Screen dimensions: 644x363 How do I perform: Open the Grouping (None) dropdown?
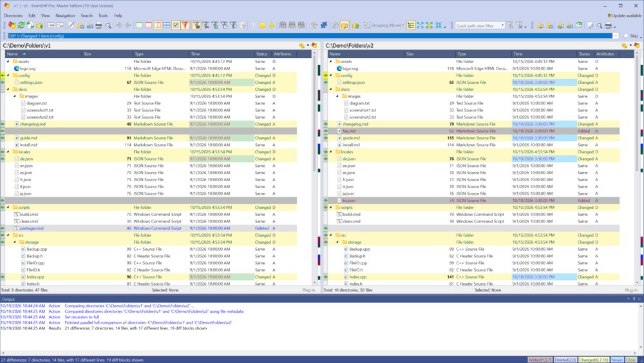(384, 26)
